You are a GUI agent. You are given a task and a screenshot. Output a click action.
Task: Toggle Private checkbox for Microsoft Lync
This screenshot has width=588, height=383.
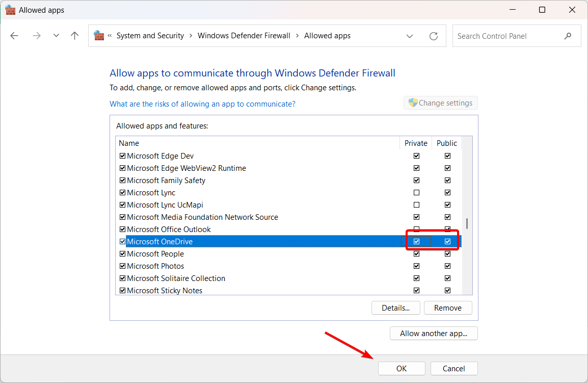(417, 193)
